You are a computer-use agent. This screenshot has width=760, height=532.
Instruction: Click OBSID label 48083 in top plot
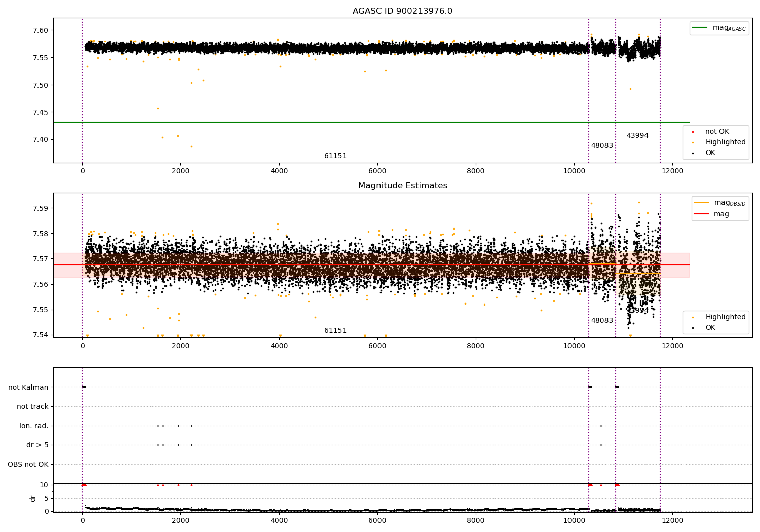tap(602, 146)
